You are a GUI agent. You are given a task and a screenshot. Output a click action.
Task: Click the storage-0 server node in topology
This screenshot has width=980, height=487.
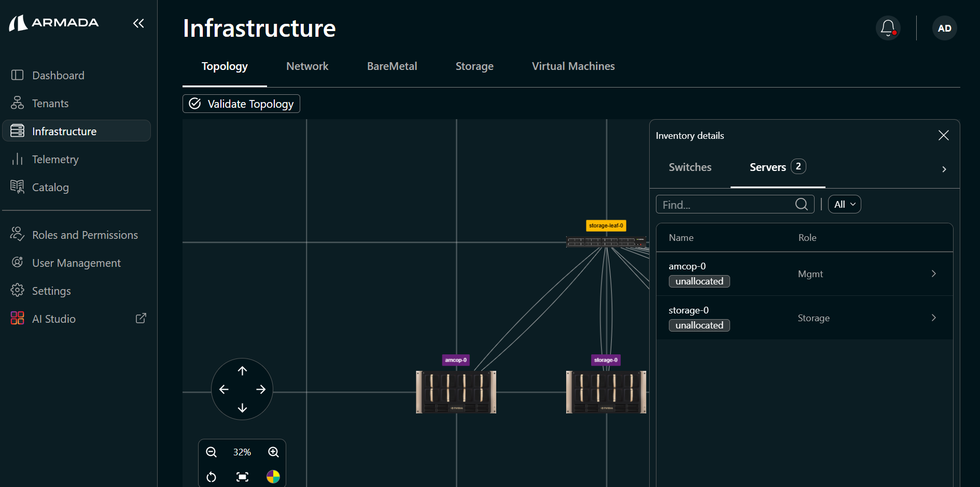point(606,392)
